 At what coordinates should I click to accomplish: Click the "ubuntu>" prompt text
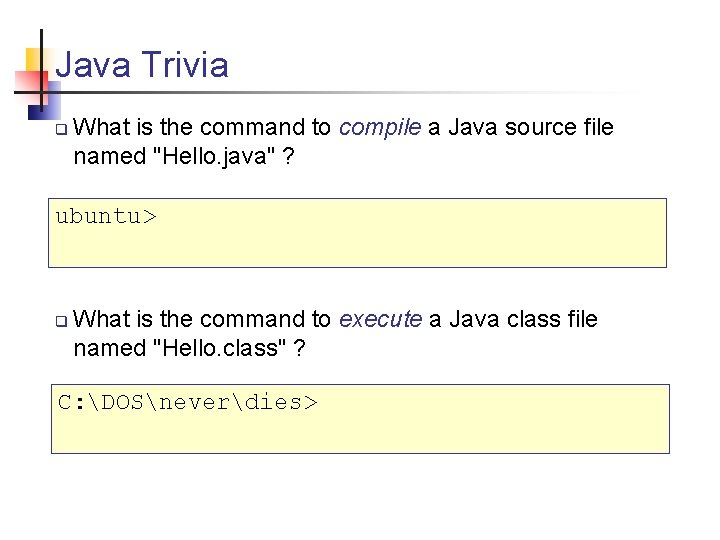106,217
